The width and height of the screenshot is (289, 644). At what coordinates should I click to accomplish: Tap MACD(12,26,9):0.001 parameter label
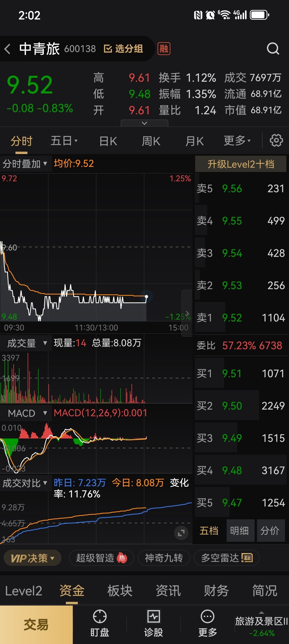(101, 413)
